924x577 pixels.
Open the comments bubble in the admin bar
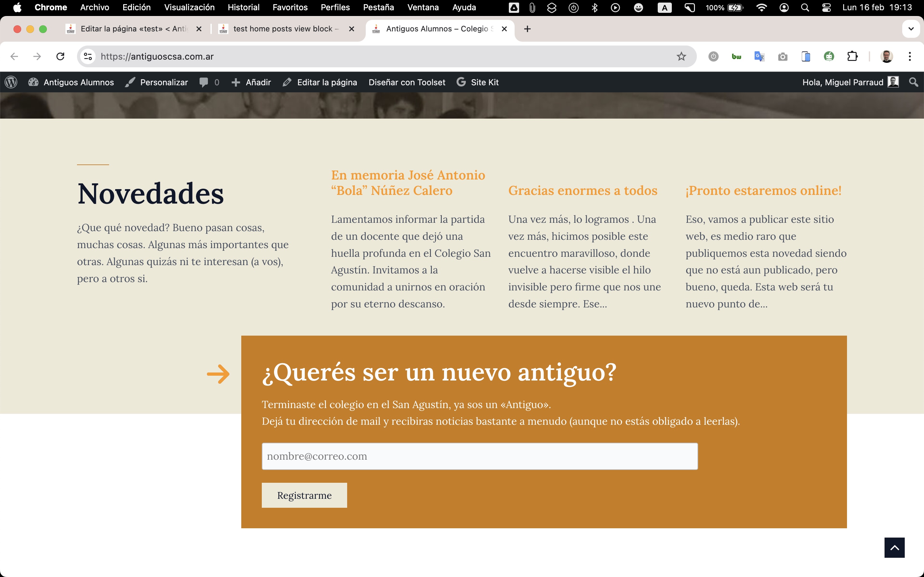coord(209,82)
